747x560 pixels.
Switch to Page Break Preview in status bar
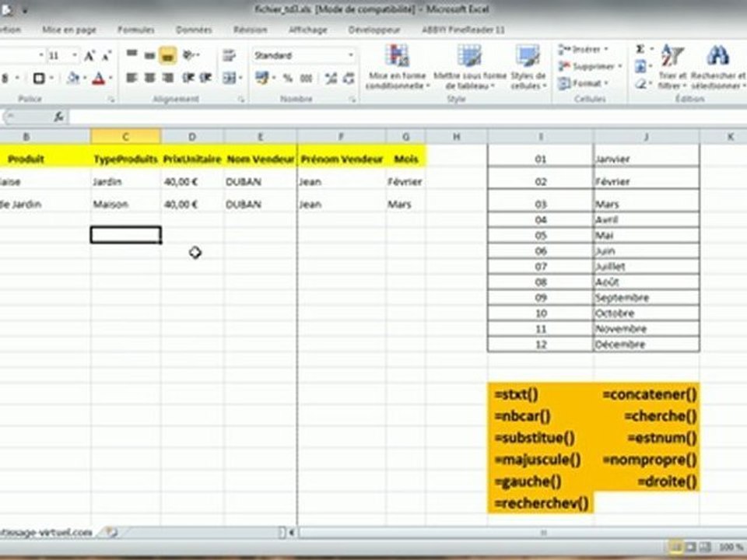(705, 547)
